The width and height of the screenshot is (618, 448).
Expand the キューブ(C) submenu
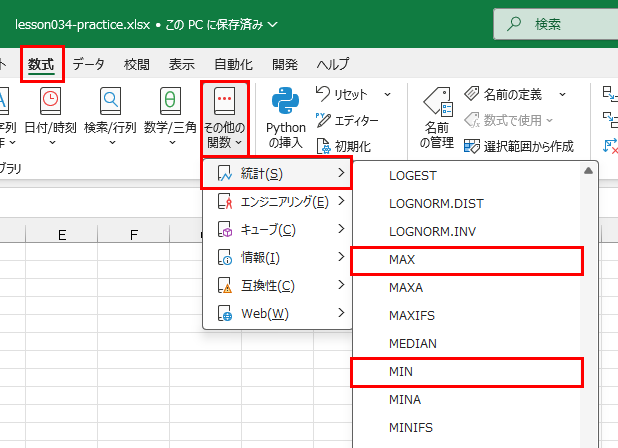pos(277,230)
